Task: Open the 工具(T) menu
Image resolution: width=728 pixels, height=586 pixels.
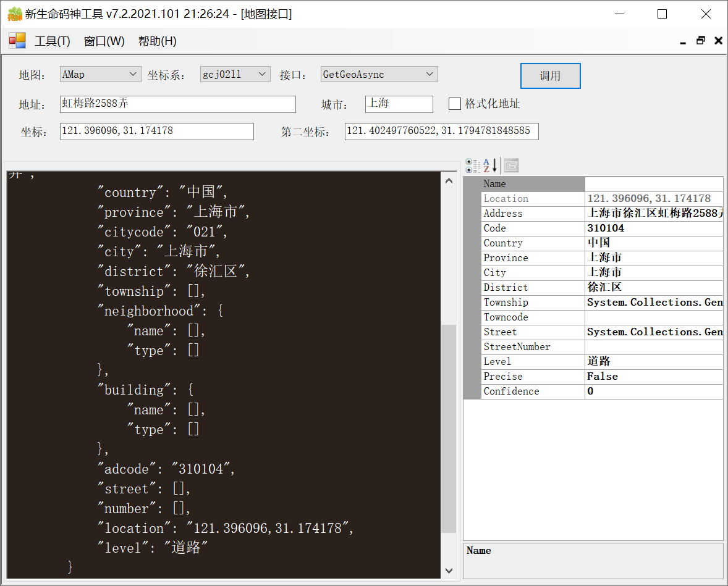Action: 53,41
